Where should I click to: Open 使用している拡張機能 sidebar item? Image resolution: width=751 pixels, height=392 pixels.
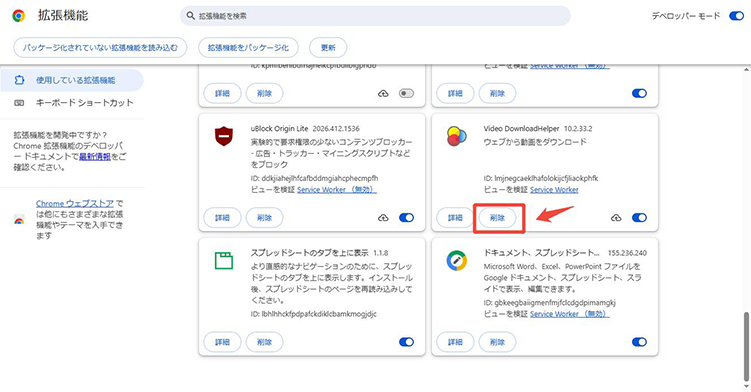click(x=72, y=80)
